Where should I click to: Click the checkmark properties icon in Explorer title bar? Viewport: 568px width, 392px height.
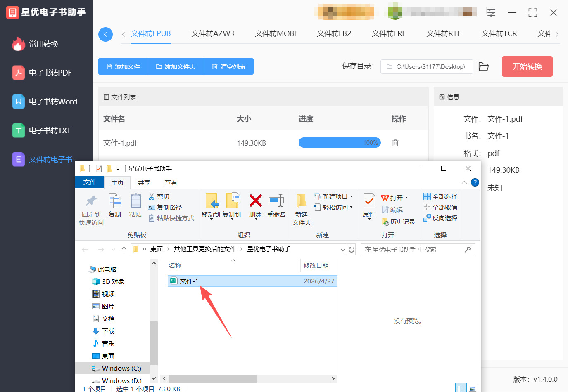click(x=99, y=169)
